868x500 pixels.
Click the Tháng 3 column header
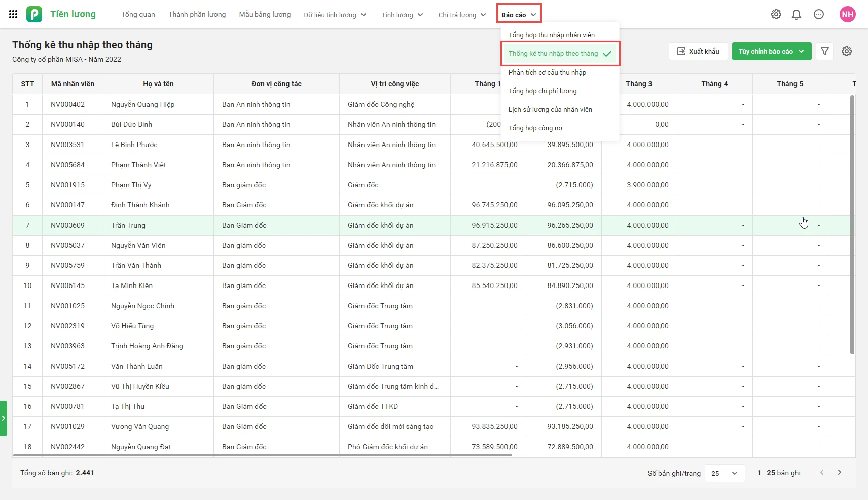click(639, 84)
